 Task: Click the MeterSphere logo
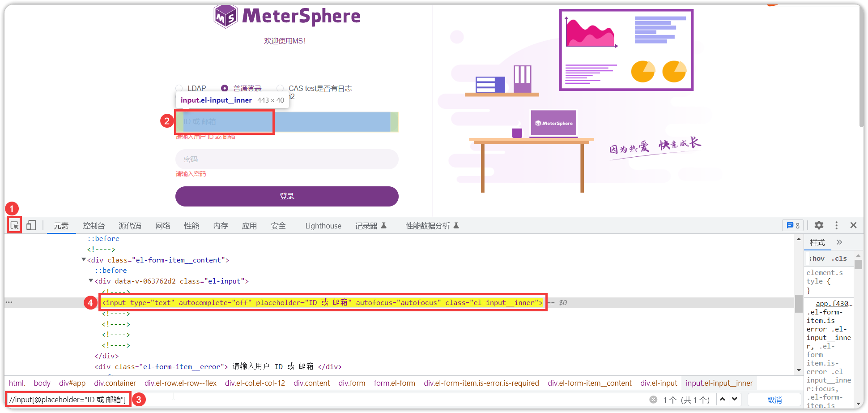pyautogui.click(x=287, y=16)
